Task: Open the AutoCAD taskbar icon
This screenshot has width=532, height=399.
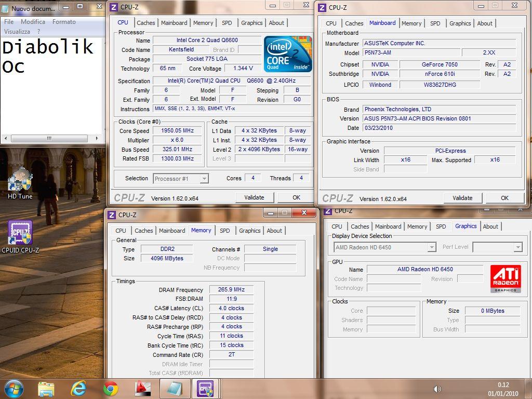Action: [x=143, y=389]
